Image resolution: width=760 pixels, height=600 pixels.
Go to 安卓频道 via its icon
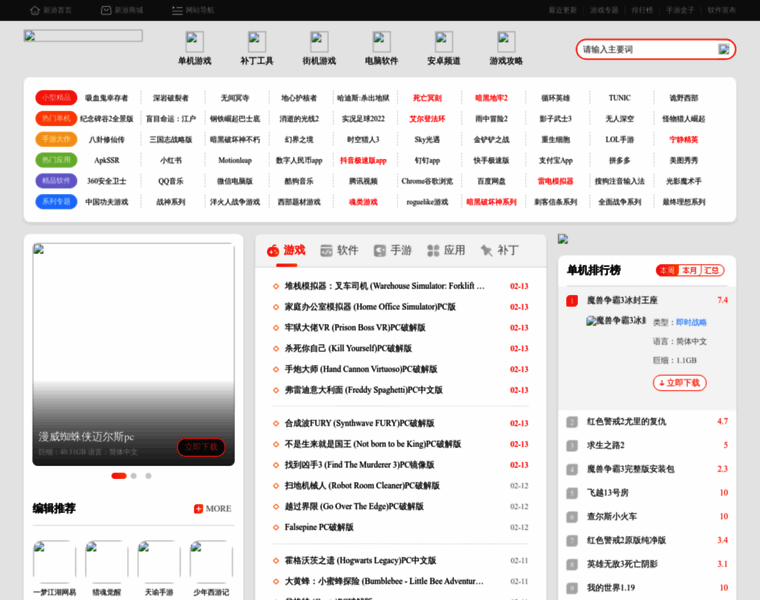[x=443, y=41]
